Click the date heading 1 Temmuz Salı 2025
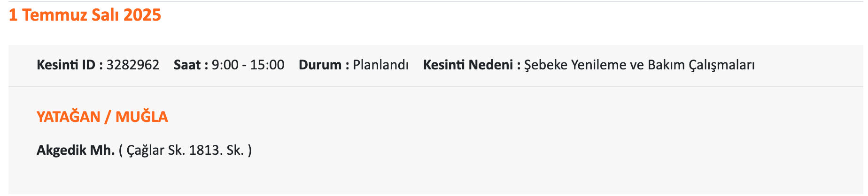 [85, 15]
